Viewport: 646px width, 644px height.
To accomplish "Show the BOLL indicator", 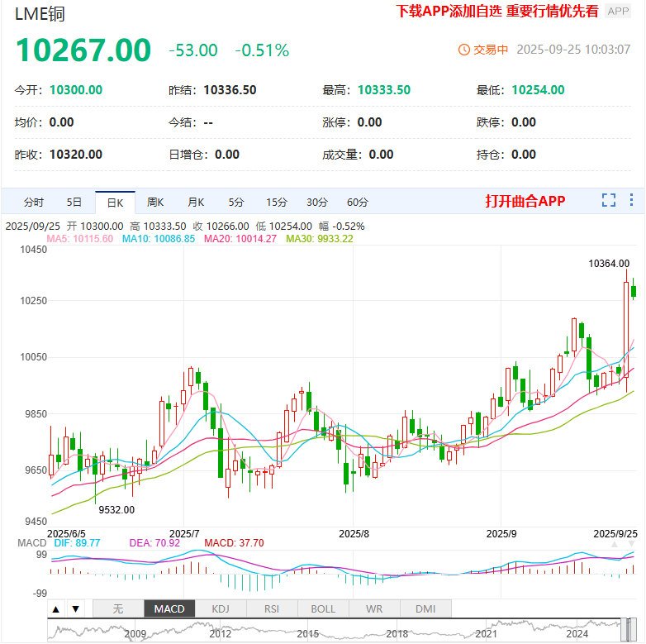I will (323, 609).
